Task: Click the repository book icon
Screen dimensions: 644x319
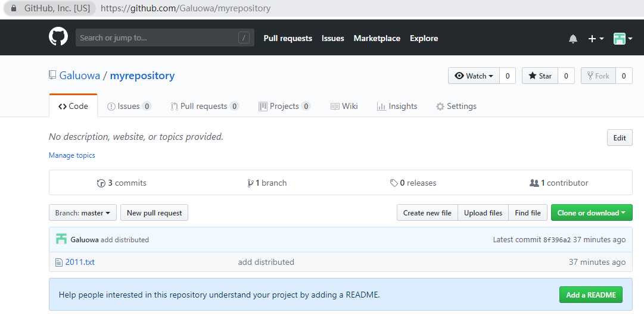Action: pos(52,75)
